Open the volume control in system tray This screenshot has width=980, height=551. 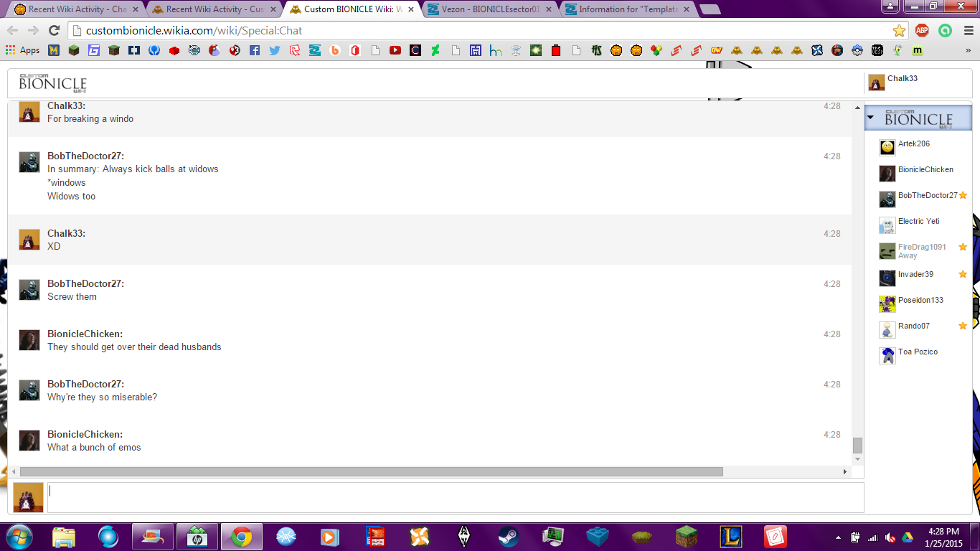tap(890, 537)
